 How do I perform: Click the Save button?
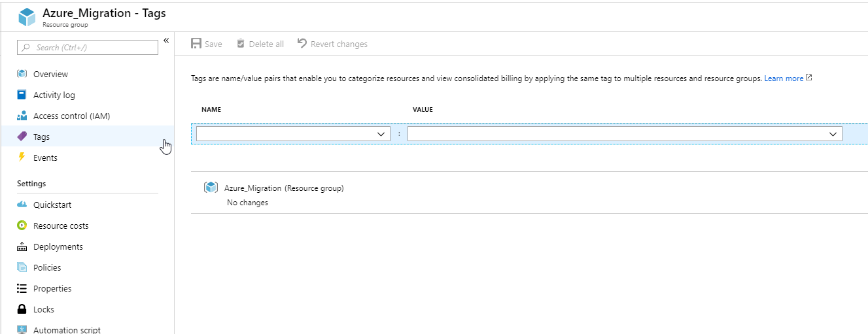coord(207,44)
